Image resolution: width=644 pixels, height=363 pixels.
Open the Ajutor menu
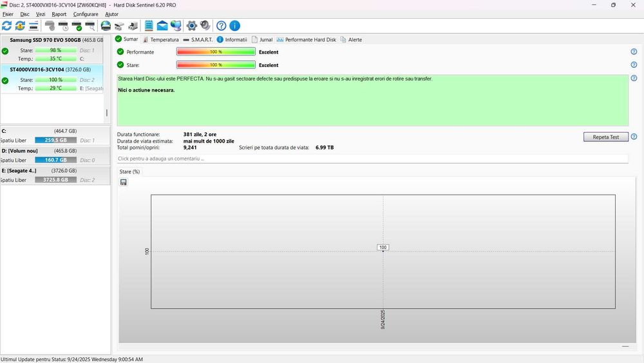point(111,14)
